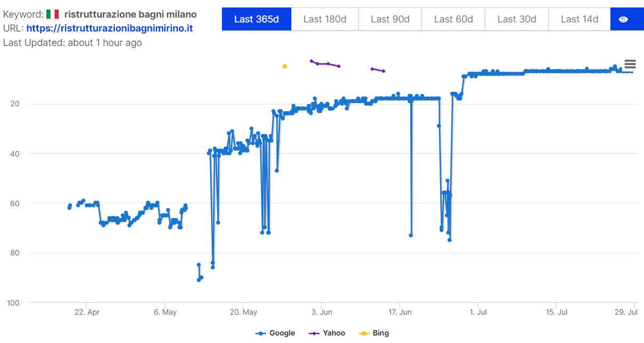Viewport: 644px width, 343px height.
Task: Click the yellow Bing data point
Action: click(285, 66)
